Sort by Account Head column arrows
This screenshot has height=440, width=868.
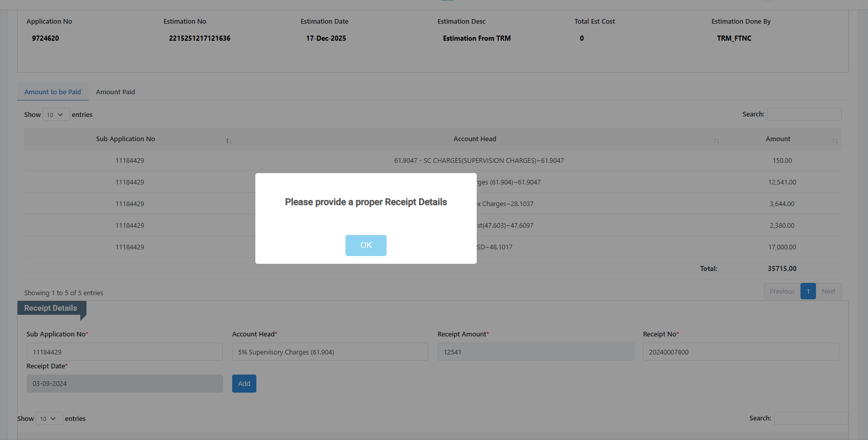click(x=716, y=141)
